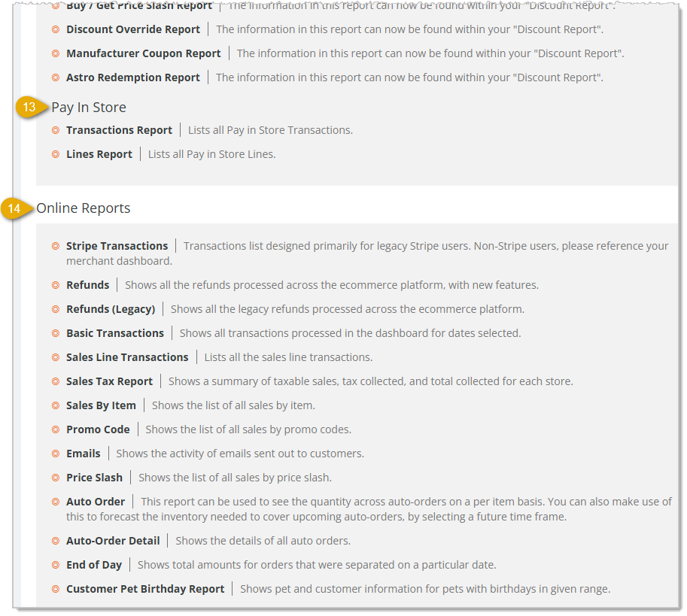Image resolution: width=687 pixels, height=616 pixels.
Task: Click bullet icon beside Pay In Store Transactions Report
Action: point(56,130)
